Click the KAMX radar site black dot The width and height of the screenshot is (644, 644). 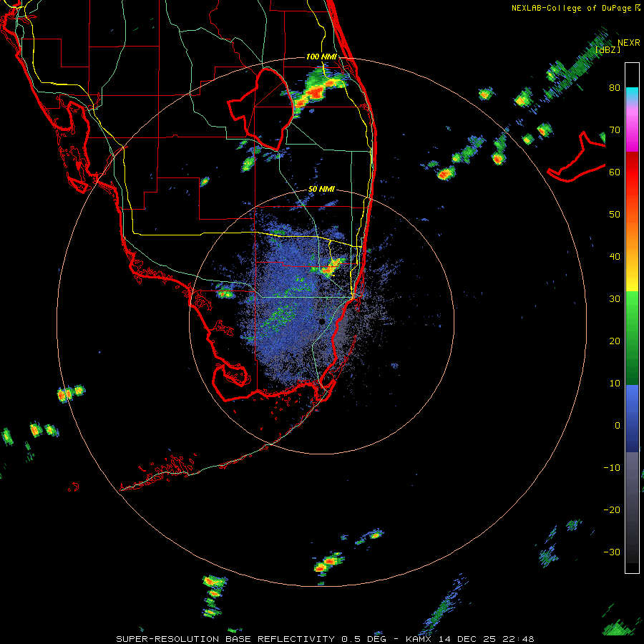[322, 321]
